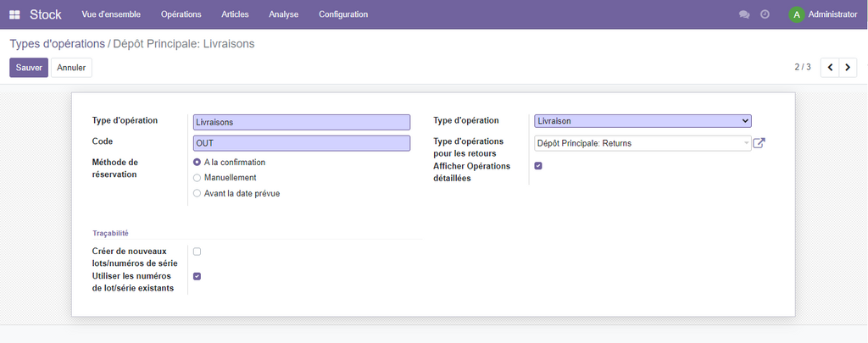Go to next record arrow
Image resolution: width=868 pixels, height=343 pixels.
pos(848,68)
